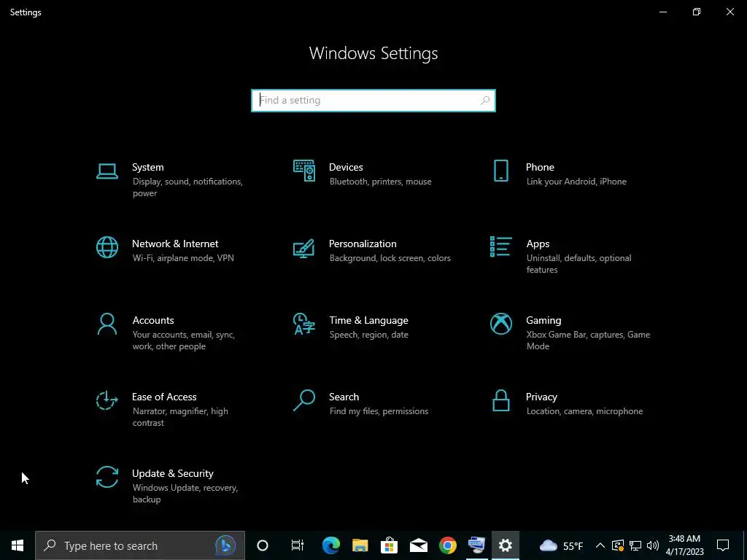
Task: Show hidden system tray icons
Action: (x=600, y=545)
